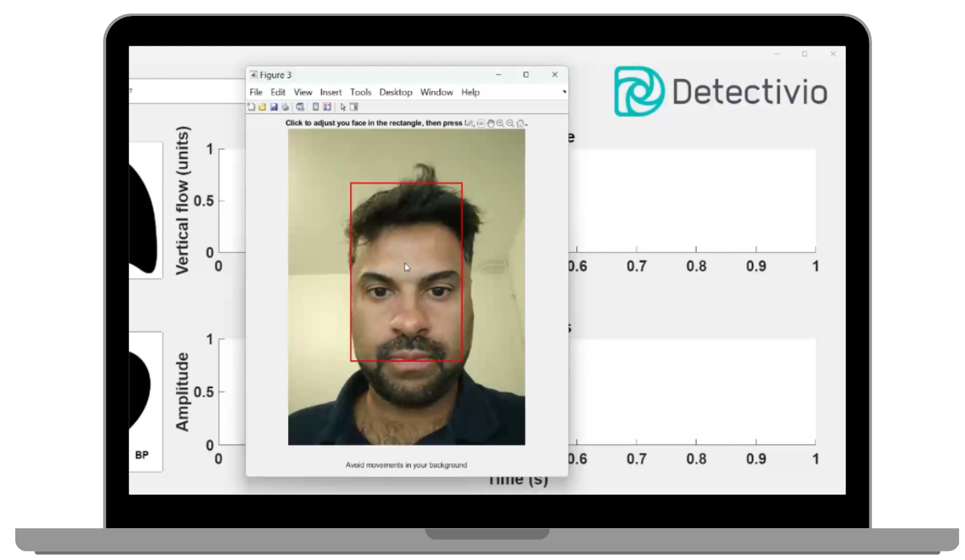Click the Insert Legend icon
Image resolution: width=965 pixels, height=560 pixels.
click(327, 107)
